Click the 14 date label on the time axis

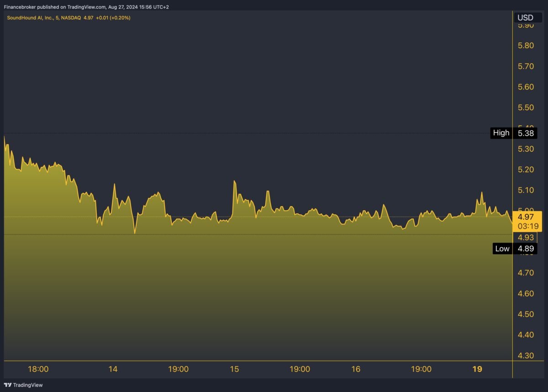[x=113, y=369]
